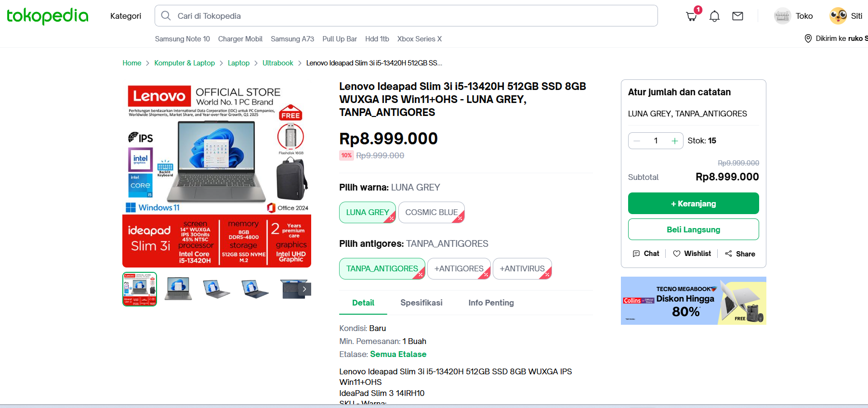Screen dimensions: 868x408
Task: Open Chat with the seller
Action: (646, 254)
